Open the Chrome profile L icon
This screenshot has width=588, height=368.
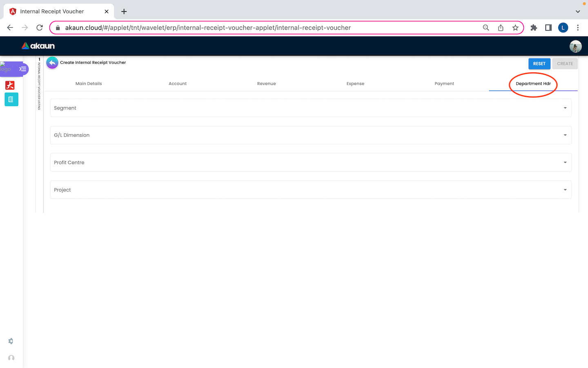tap(563, 28)
